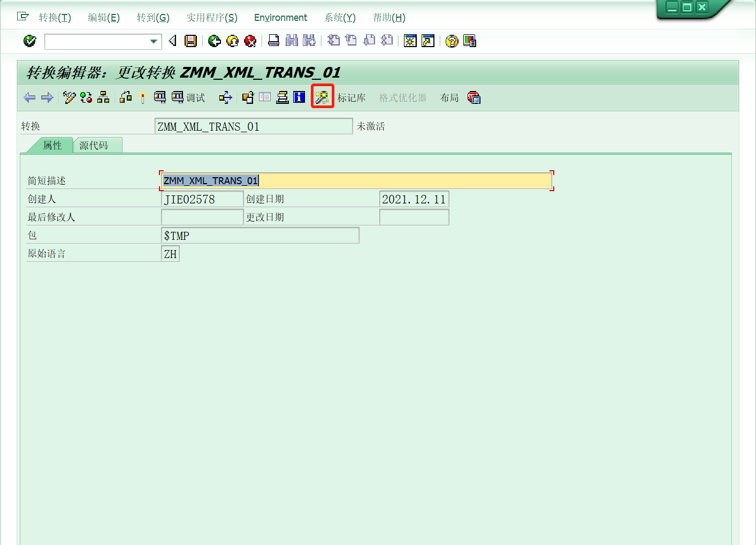The width and height of the screenshot is (756, 545).
Task: Save the transformation
Action: (x=190, y=41)
